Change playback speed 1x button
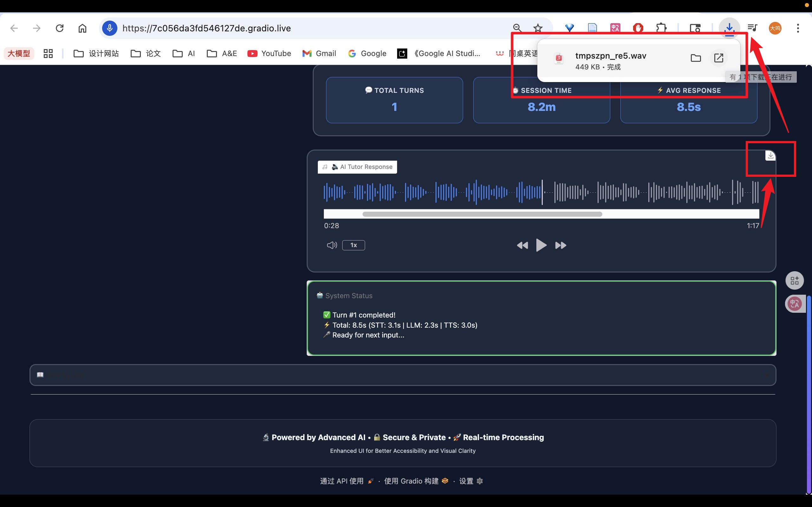 tap(353, 245)
